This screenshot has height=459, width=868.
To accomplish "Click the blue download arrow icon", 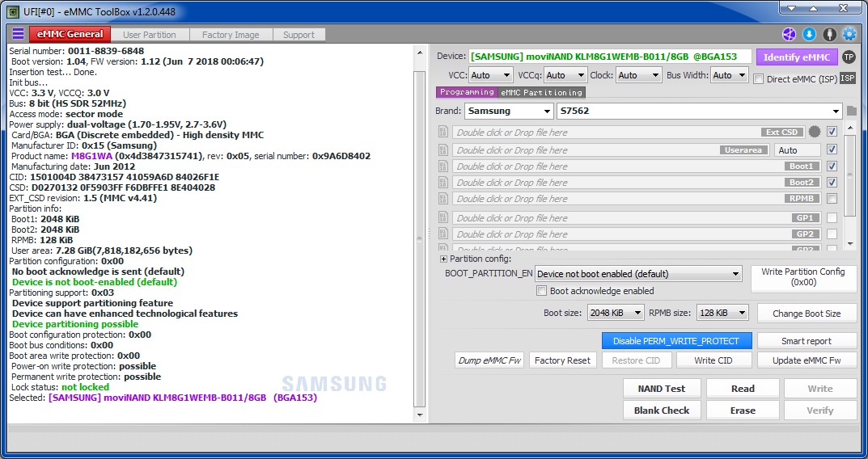I will click(x=809, y=34).
